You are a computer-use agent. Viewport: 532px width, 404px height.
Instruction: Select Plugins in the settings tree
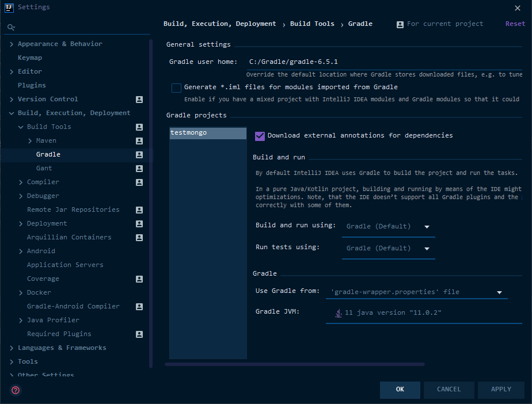click(x=32, y=86)
